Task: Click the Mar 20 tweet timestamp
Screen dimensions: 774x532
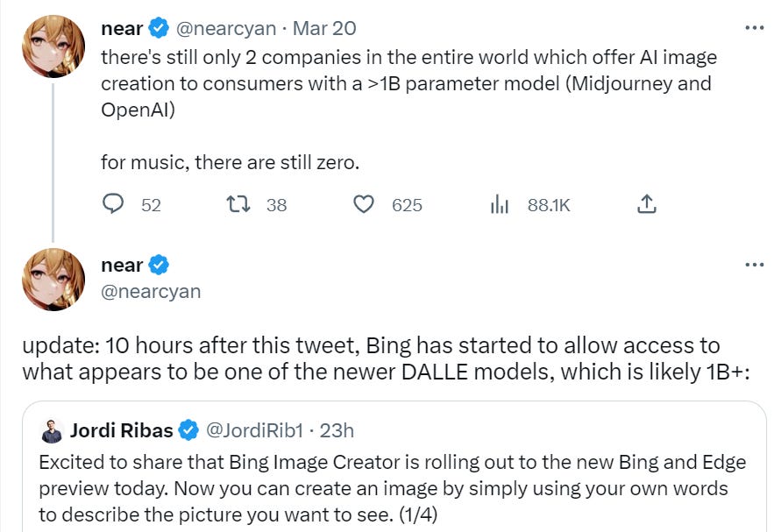Action: coord(324,28)
